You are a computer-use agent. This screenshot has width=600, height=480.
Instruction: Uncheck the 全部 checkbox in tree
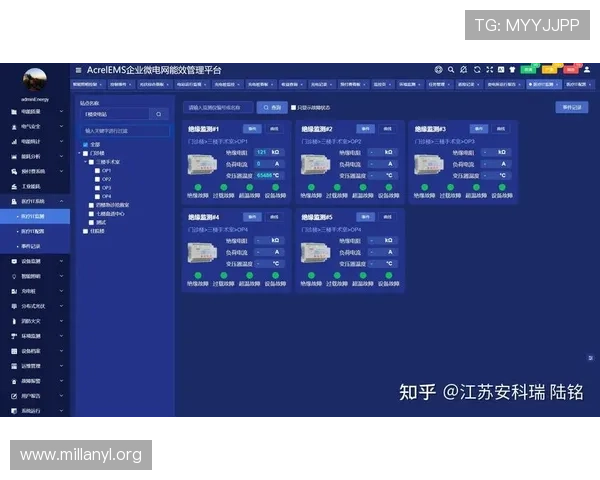(86, 145)
